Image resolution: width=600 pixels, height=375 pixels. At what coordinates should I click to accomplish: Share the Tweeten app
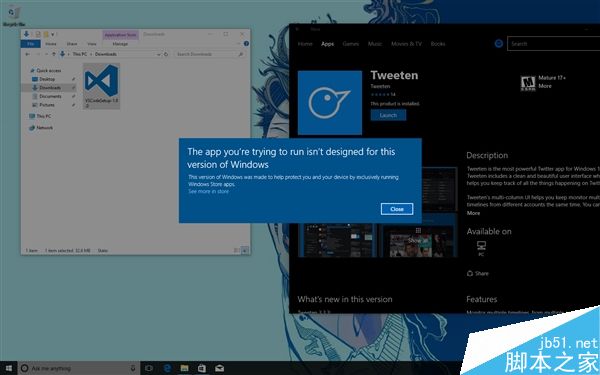click(478, 273)
